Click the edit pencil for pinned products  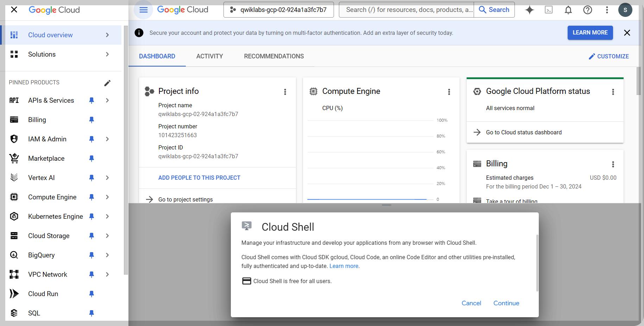pyautogui.click(x=107, y=83)
